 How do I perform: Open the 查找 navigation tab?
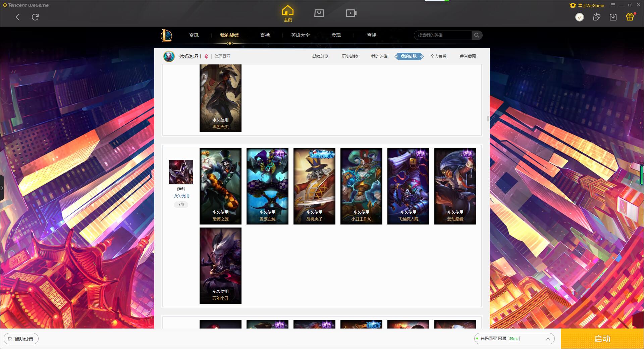pyautogui.click(x=372, y=35)
